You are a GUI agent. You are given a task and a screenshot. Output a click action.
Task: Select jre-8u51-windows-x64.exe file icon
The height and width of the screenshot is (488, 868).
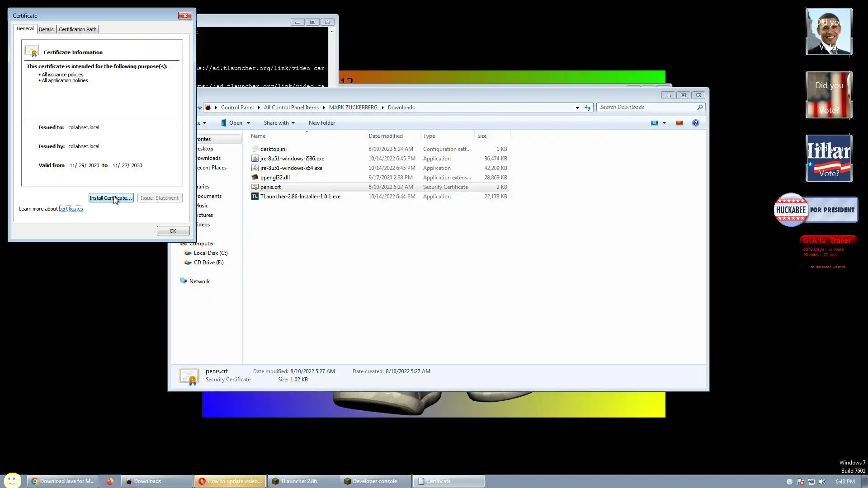click(x=255, y=168)
